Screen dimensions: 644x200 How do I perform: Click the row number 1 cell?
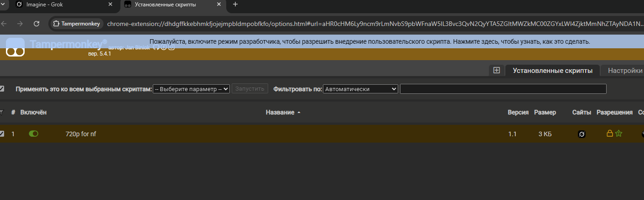pos(13,134)
